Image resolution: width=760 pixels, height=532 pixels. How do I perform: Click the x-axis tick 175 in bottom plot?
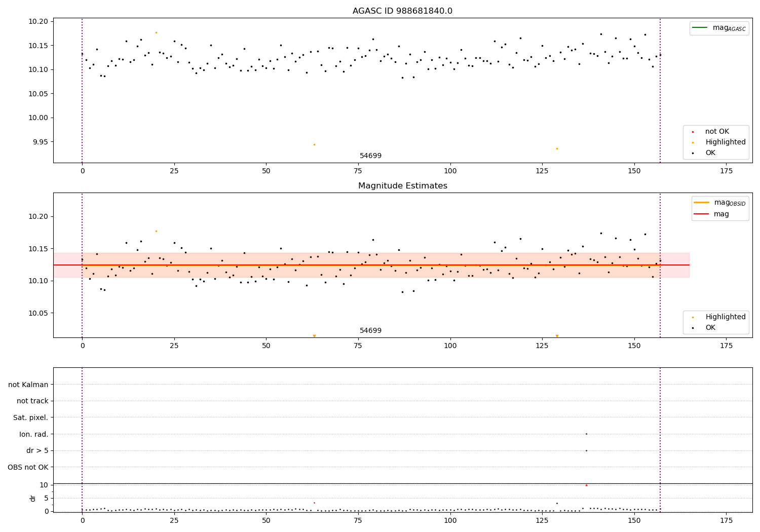point(726,520)
